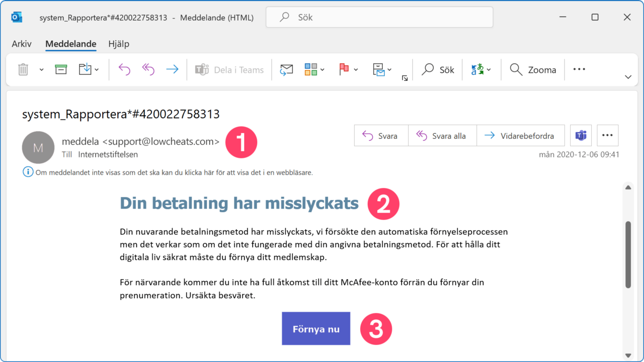644x362 pixels.
Task: Click the sender avatar circle M
Action: (38, 147)
